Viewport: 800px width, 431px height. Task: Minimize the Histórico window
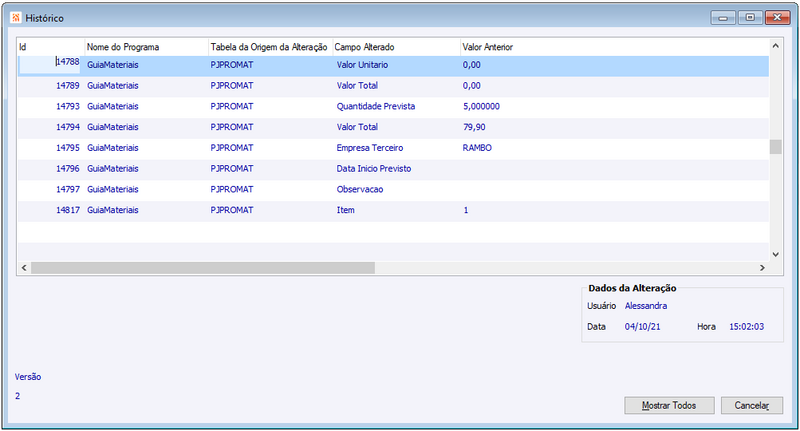coord(723,18)
